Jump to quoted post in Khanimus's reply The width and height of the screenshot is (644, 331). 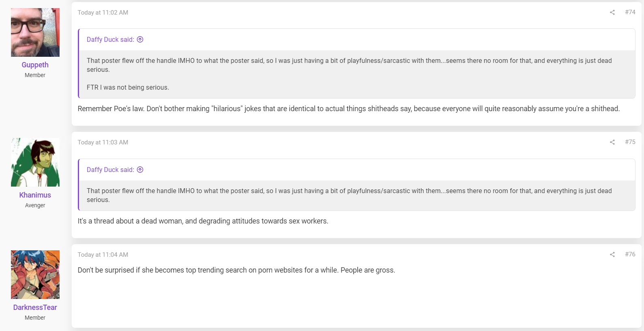pos(140,170)
